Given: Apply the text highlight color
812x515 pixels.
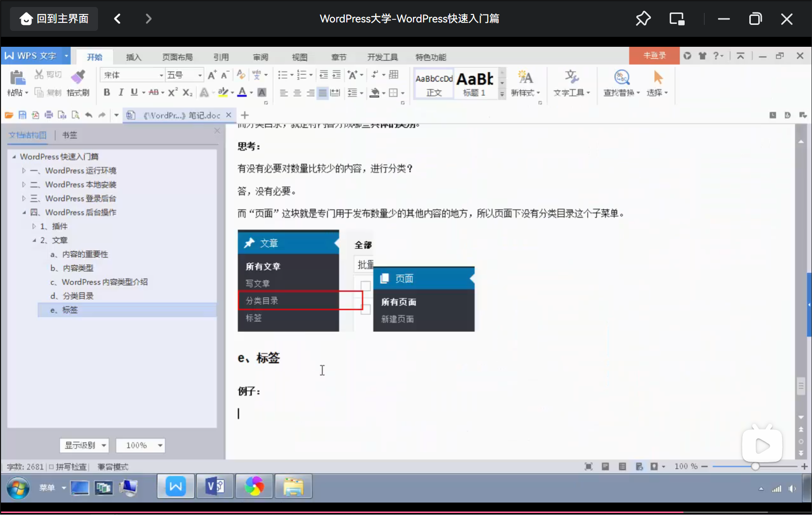Looking at the screenshot, I should tap(223, 92).
